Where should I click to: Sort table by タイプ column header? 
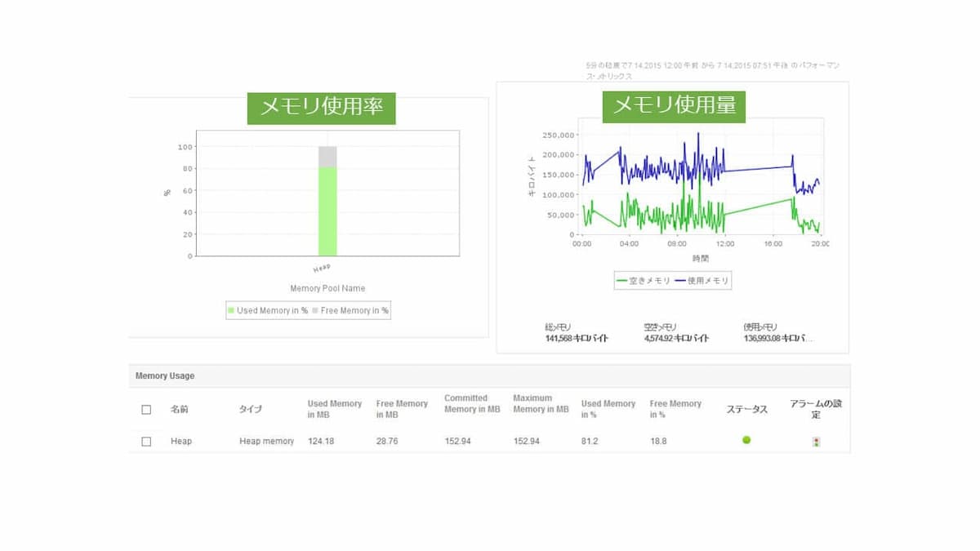coord(250,409)
